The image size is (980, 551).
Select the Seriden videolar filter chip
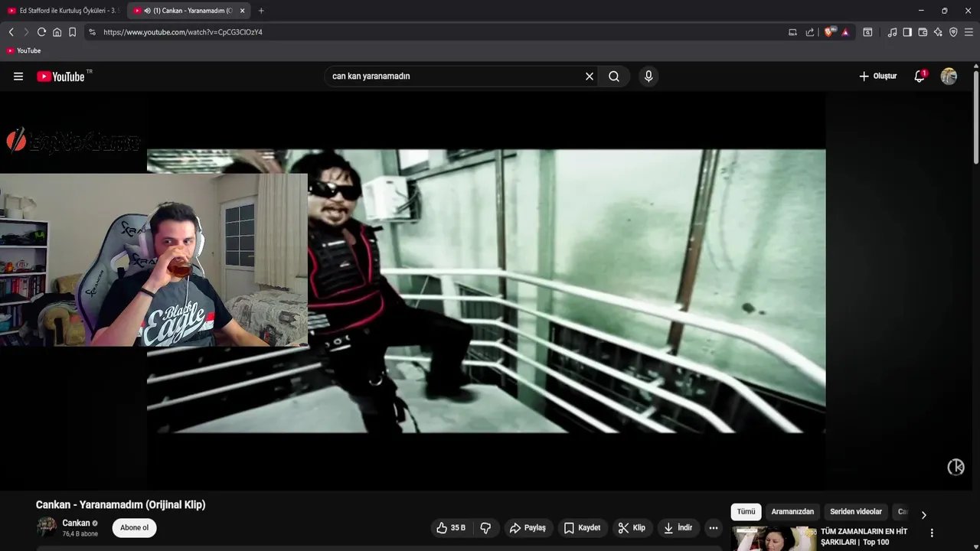856,512
